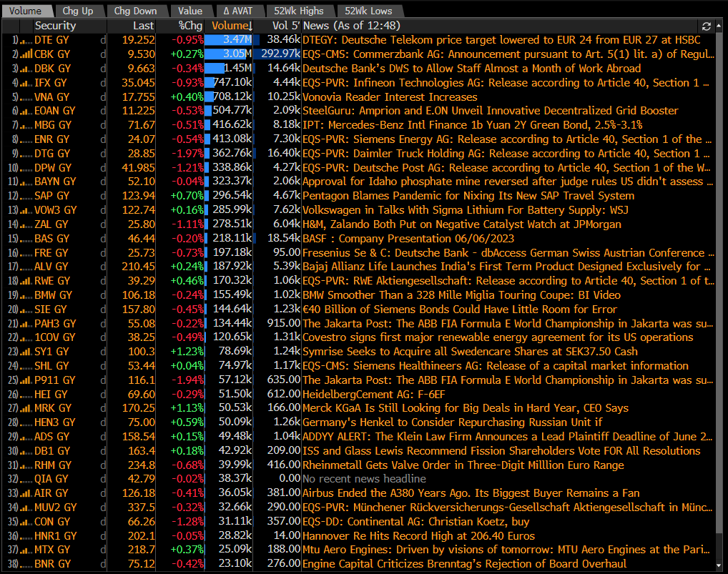This screenshot has width=728, height=574.
Task: Click the 337.5 last price for MUV2 GY
Action: click(x=141, y=508)
